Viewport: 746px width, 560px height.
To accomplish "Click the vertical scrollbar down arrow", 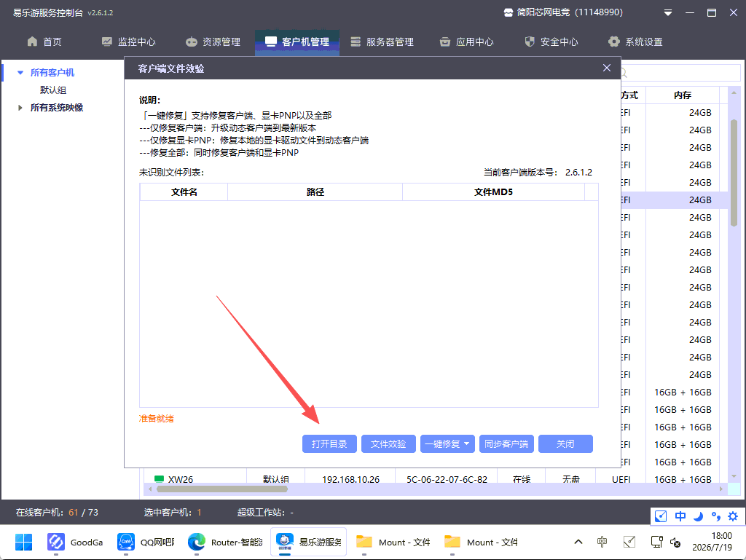I will pyautogui.click(x=734, y=476).
